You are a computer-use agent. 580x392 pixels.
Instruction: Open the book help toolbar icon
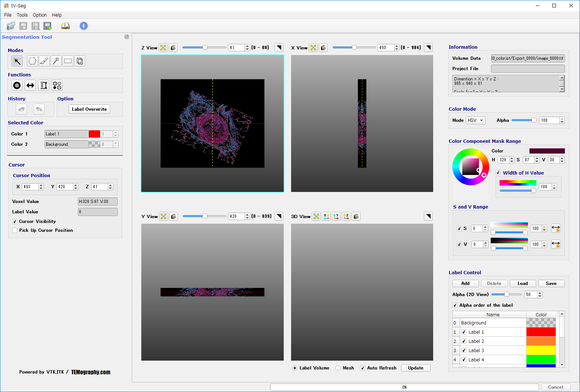tap(65, 26)
